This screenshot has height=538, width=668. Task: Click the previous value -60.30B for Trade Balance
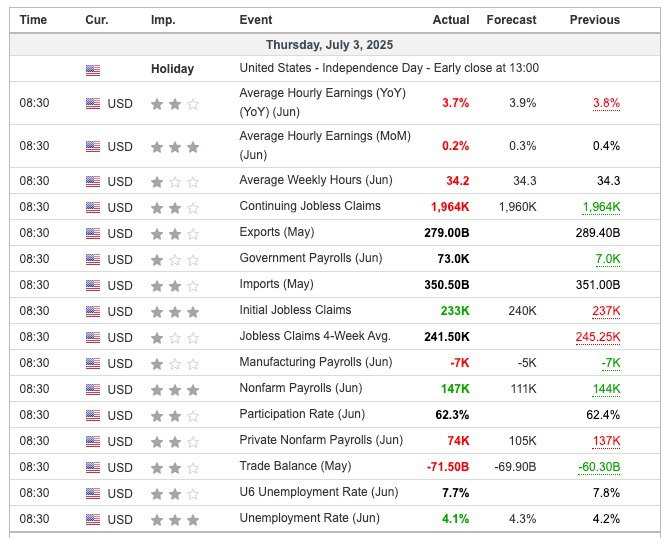coord(598,467)
